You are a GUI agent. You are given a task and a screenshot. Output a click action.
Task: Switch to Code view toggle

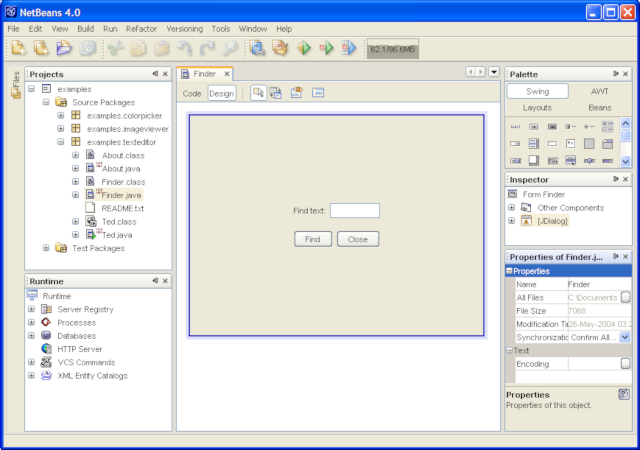click(192, 93)
